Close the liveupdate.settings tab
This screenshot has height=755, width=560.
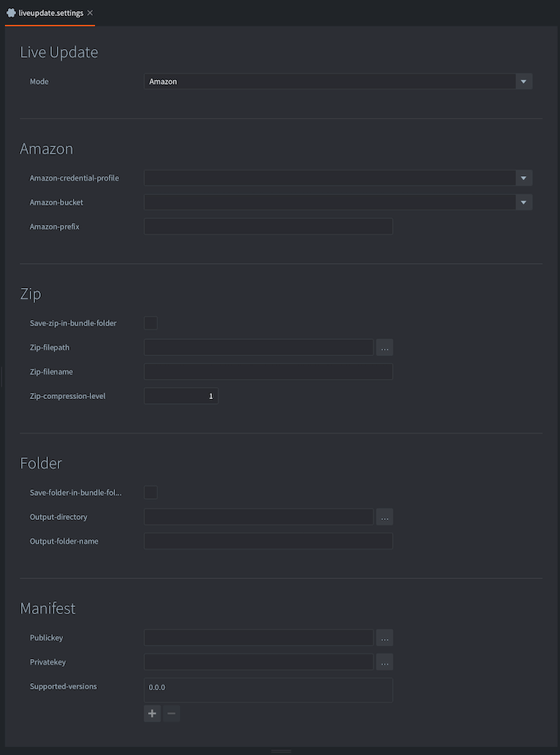[90, 14]
